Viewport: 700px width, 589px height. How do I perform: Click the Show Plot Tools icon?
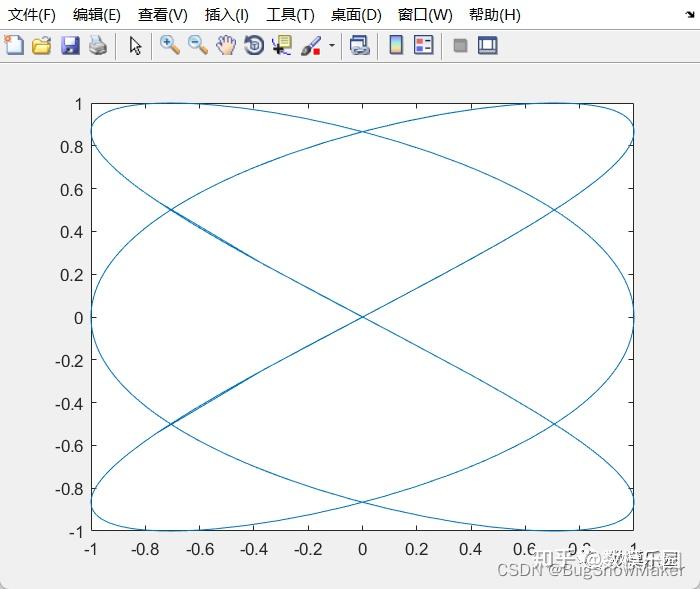pos(488,45)
